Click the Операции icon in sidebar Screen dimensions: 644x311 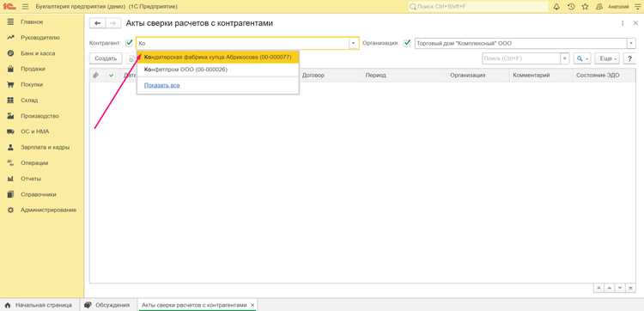point(11,162)
